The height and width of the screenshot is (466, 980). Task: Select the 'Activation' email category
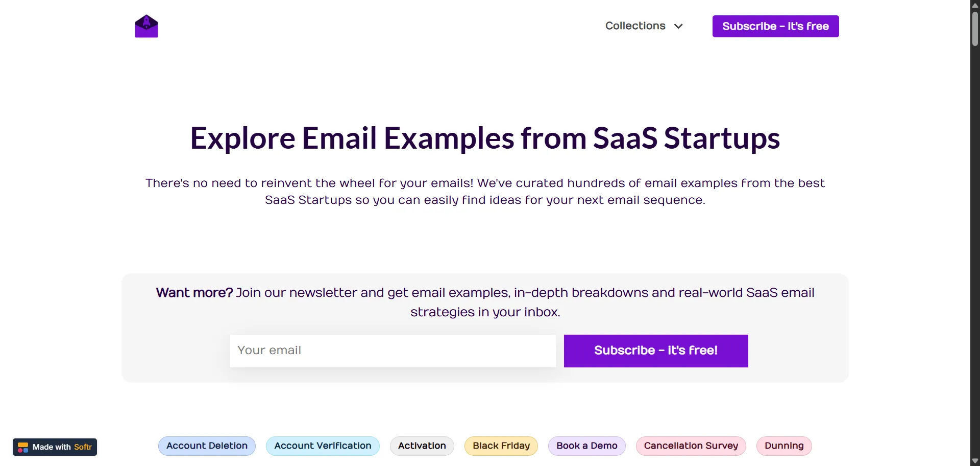[x=421, y=446]
